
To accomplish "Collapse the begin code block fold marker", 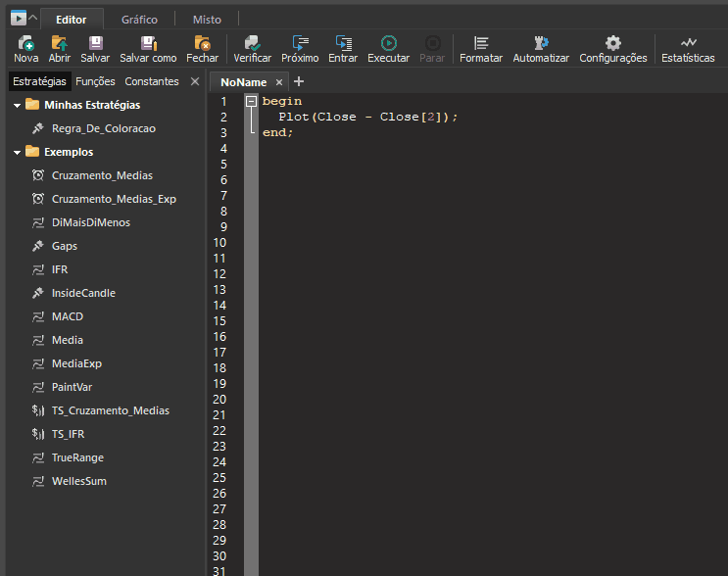I will tap(251, 101).
